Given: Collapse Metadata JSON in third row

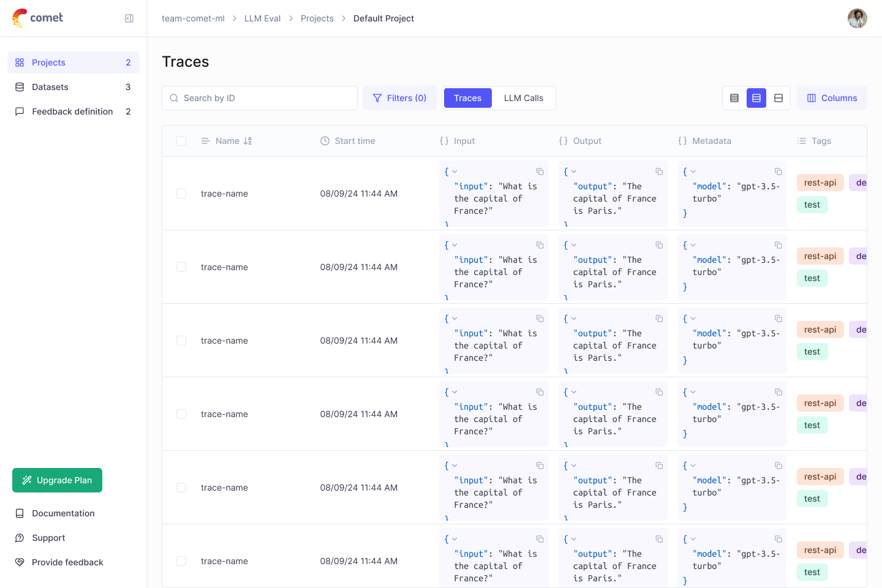Looking at the screenshot, I should tap(693, 318).
